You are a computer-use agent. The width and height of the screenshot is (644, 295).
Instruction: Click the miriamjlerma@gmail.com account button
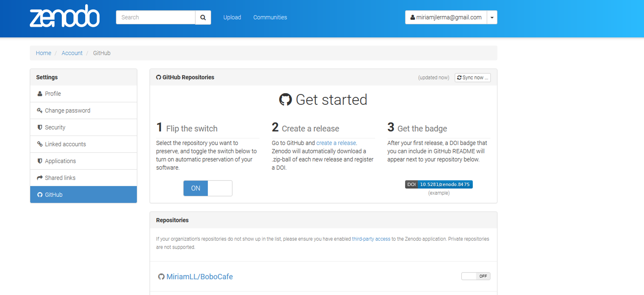[446, 17]
